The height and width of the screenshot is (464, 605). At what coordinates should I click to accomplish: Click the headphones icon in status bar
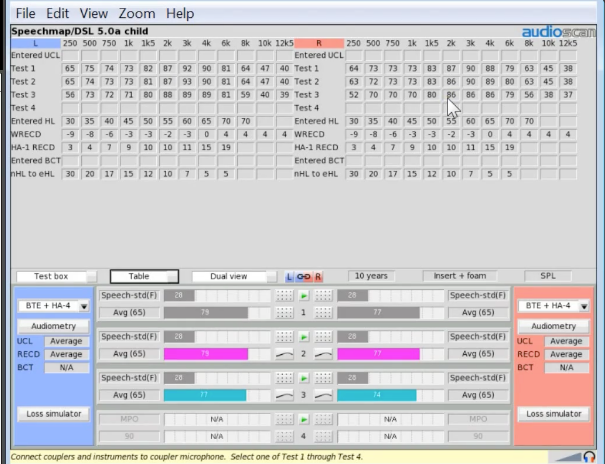[589, 457]
